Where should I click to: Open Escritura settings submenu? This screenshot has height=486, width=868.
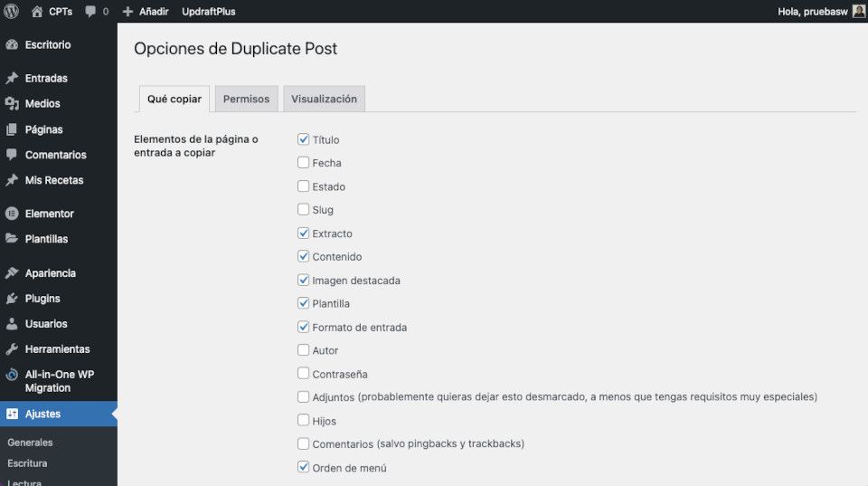click(x=27, y=463)
